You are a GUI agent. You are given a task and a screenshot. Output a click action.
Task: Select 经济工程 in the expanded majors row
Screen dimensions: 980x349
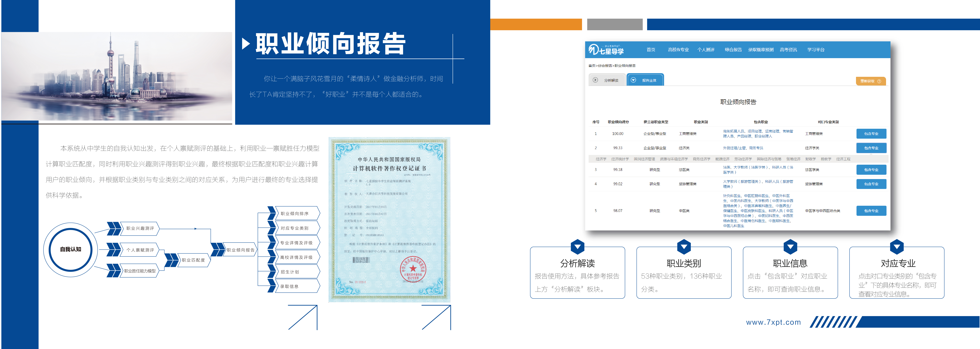pos(843,159)
